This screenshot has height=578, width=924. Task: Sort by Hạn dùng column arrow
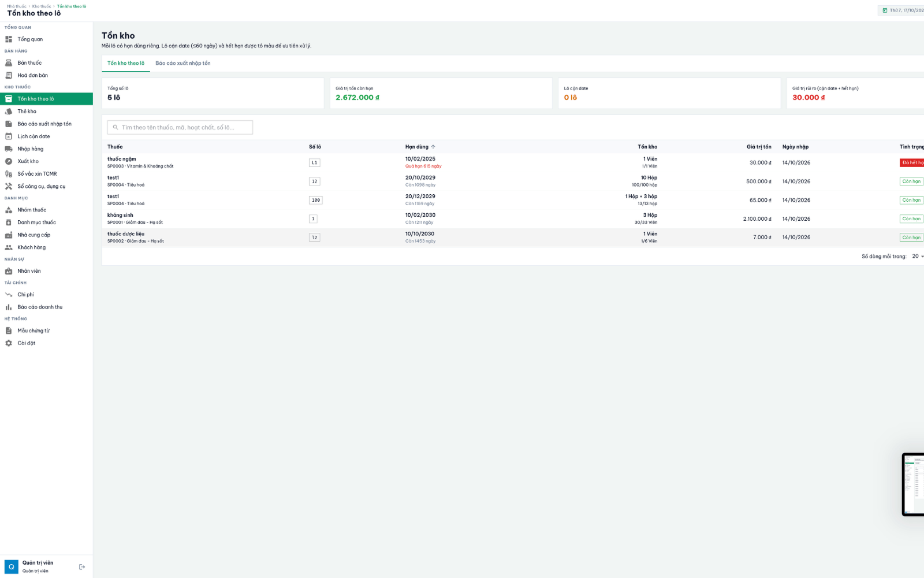(433, 147)
